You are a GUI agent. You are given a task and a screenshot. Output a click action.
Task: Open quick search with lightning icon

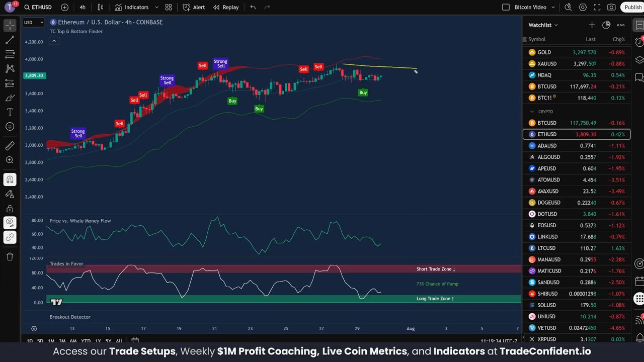[568, 8]
